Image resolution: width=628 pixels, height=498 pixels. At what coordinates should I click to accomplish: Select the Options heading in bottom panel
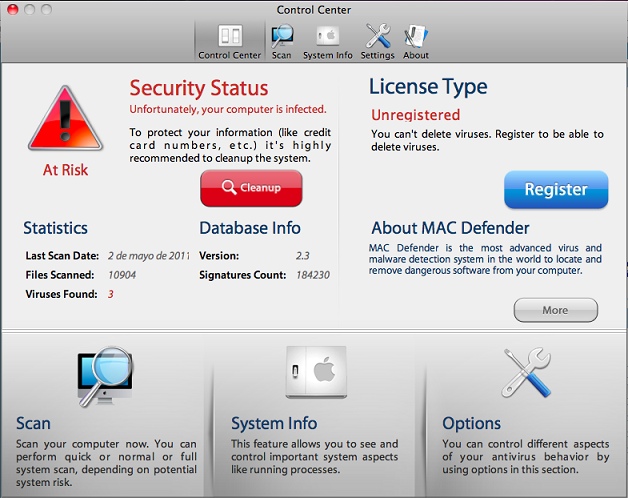[x=471, y=423]
